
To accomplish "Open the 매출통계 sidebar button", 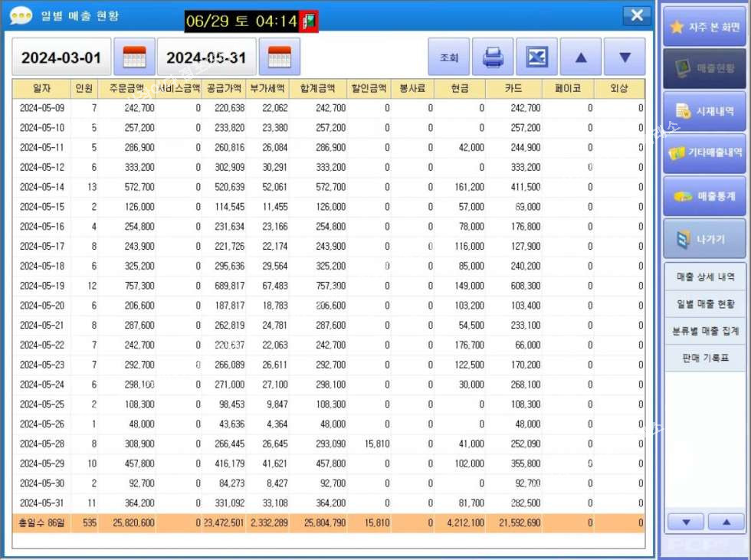I will 704,196.
